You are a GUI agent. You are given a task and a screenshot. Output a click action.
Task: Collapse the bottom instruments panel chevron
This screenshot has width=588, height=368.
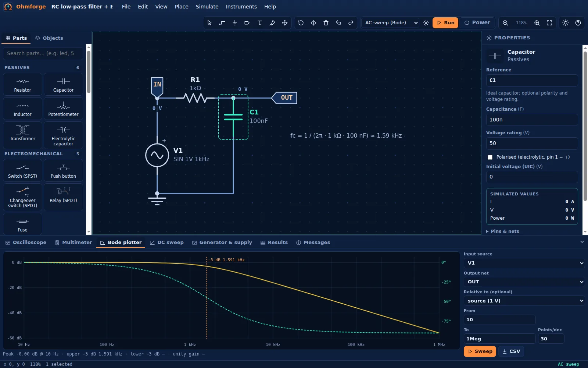click(582, 242)
